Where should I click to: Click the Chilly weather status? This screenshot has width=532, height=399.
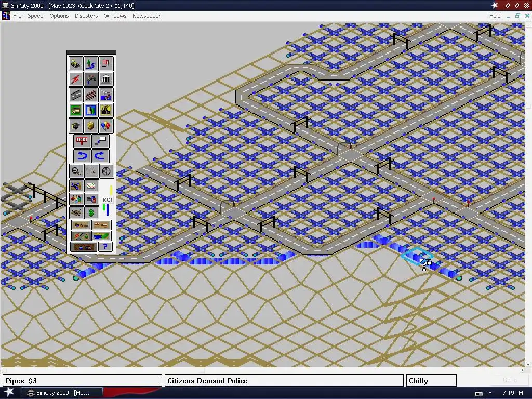[x=431, y=381]
